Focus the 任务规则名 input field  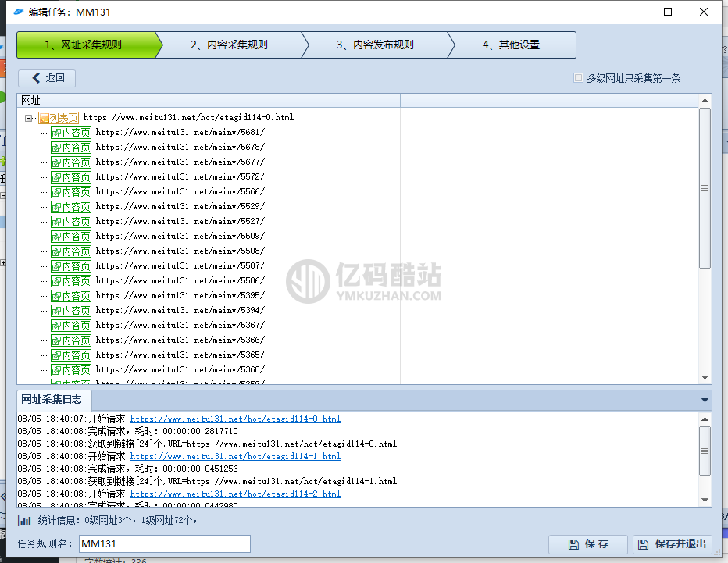coord(165,544)
